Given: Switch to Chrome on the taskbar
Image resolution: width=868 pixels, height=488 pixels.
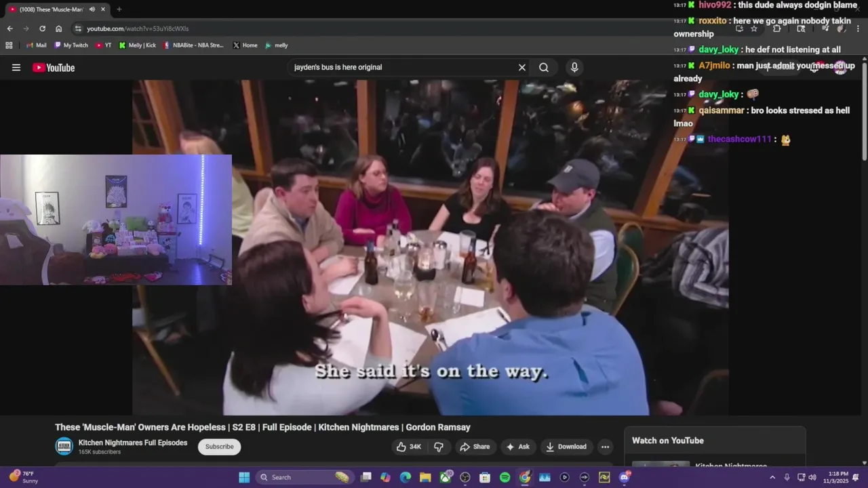Looking at the screenshot, I should click(525, 477).
